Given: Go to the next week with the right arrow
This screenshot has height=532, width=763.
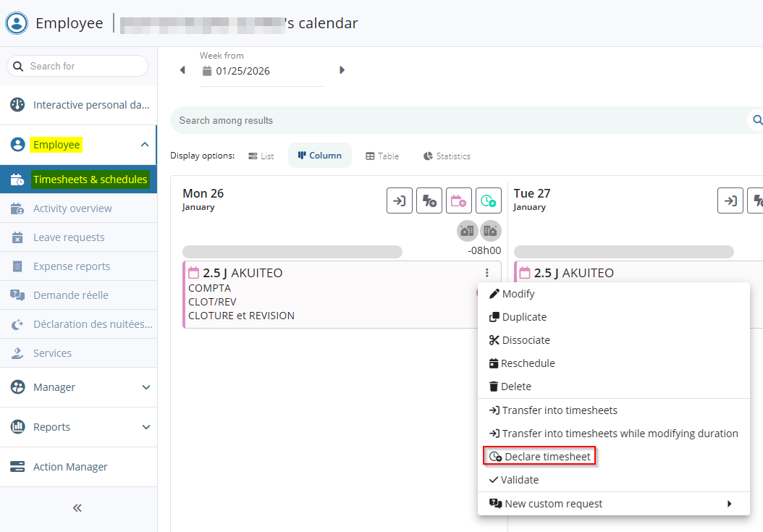Looking at the screenshot, I should [x=342, y=70].
